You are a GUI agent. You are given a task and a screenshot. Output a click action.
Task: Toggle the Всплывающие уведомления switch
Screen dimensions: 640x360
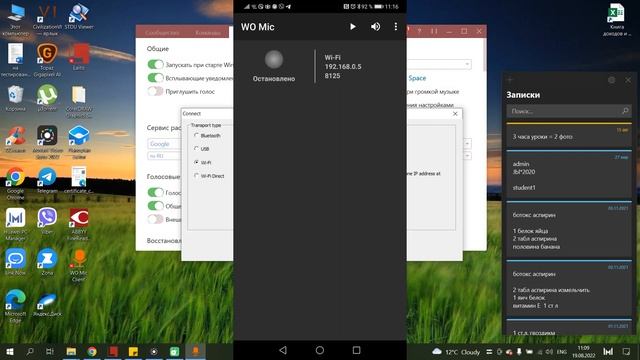coord(155,78)
